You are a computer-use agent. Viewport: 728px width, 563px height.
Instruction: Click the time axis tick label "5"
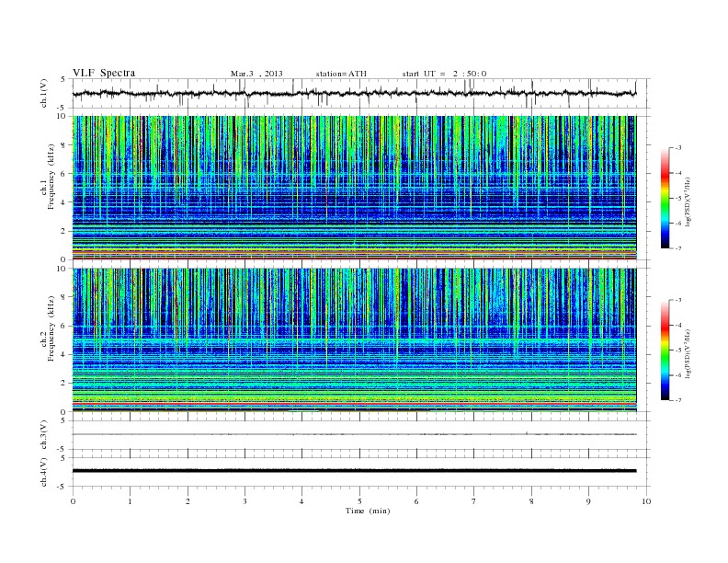pyautogui.click(x=359, y=501)
